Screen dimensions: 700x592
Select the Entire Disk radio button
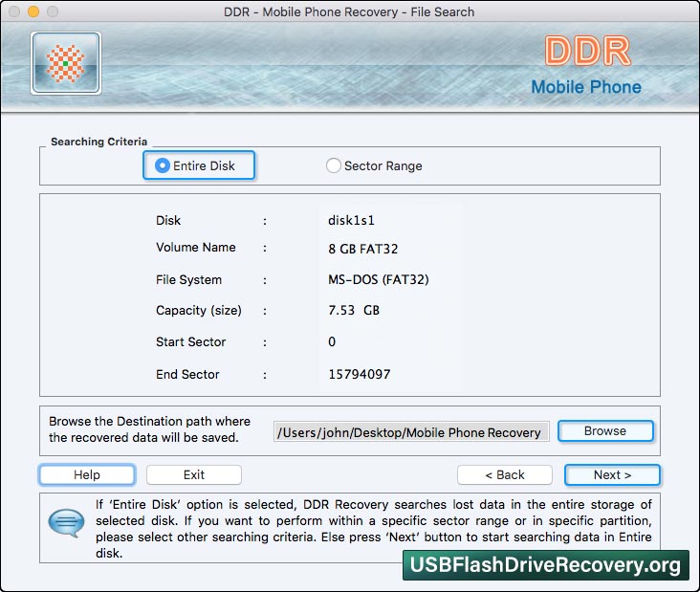(163, 165)
